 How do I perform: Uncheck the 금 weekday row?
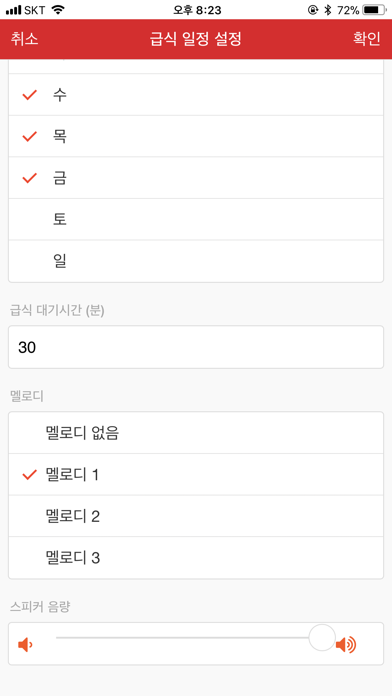coord(196,178)
